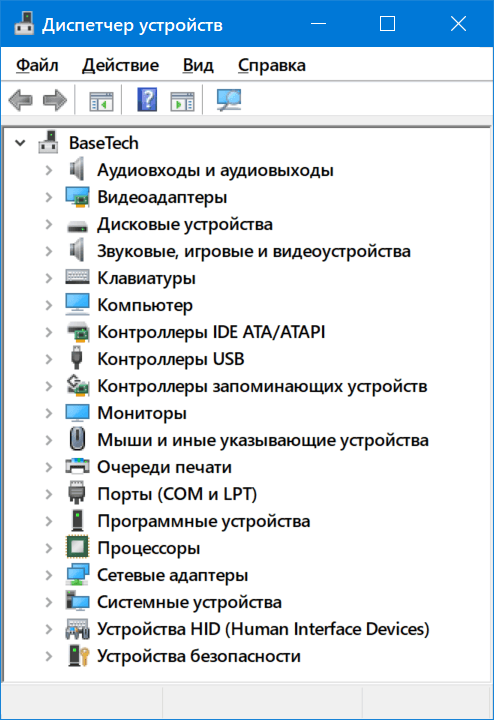Click the CPU chip icon beside Процессоры

pos(77,547)
